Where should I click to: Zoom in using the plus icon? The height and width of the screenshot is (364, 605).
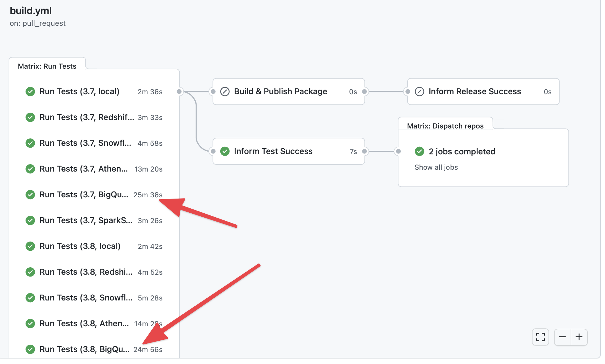tap(580, 337)
